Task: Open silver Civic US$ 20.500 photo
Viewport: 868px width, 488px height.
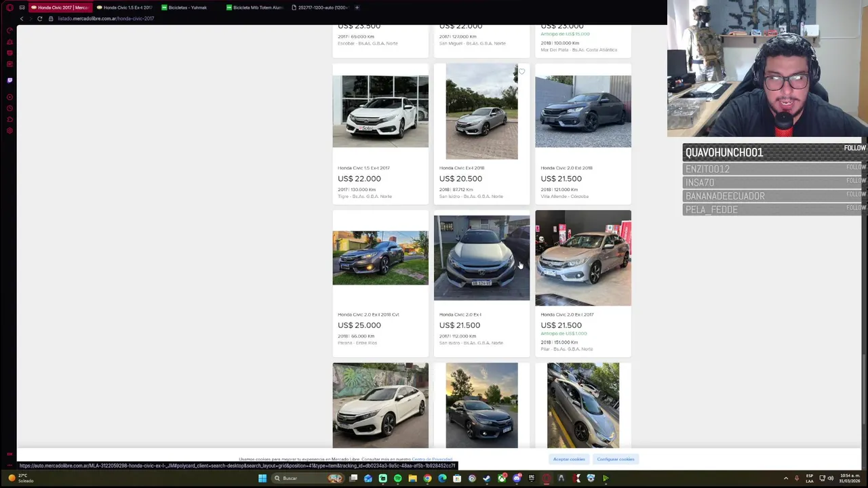Action: [481, 111]
